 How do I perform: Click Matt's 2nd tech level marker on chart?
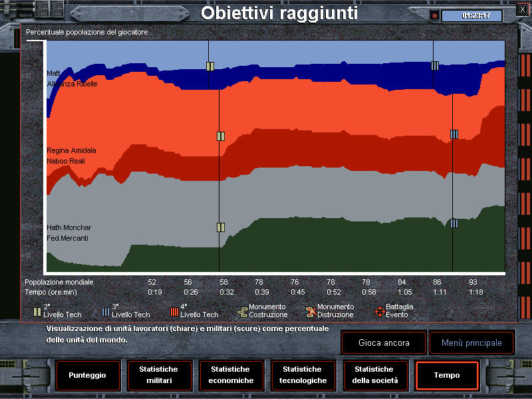210,66
